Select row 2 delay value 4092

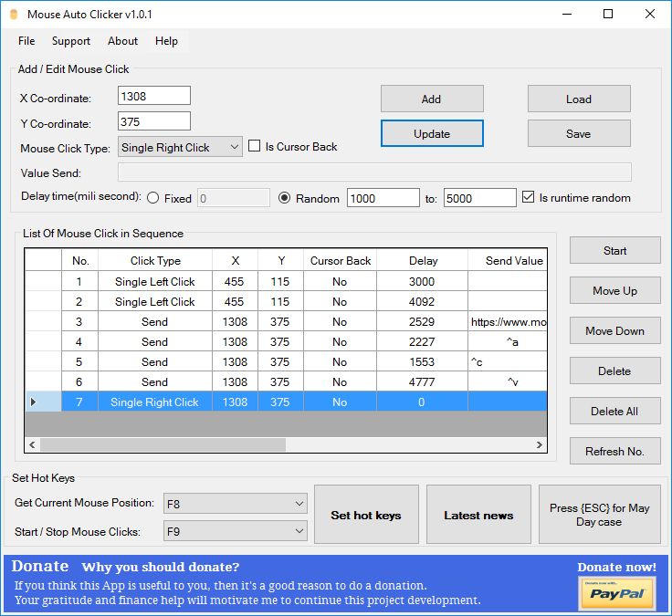coord(423,301)
